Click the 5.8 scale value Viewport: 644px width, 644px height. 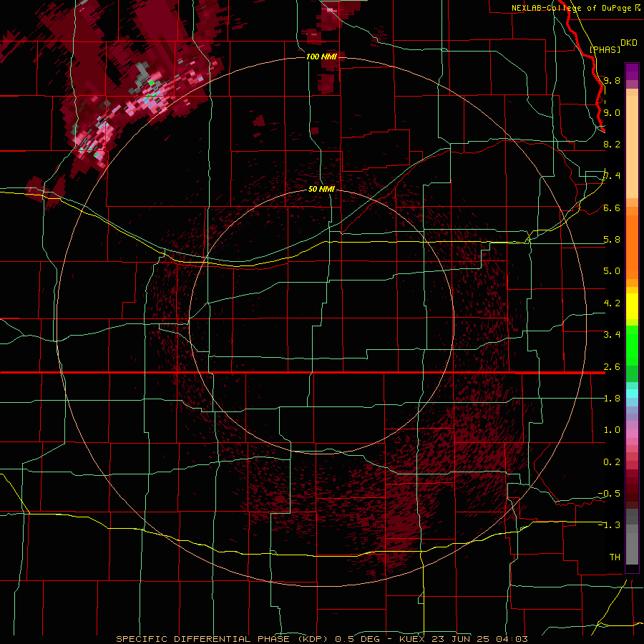pos(612,240)
